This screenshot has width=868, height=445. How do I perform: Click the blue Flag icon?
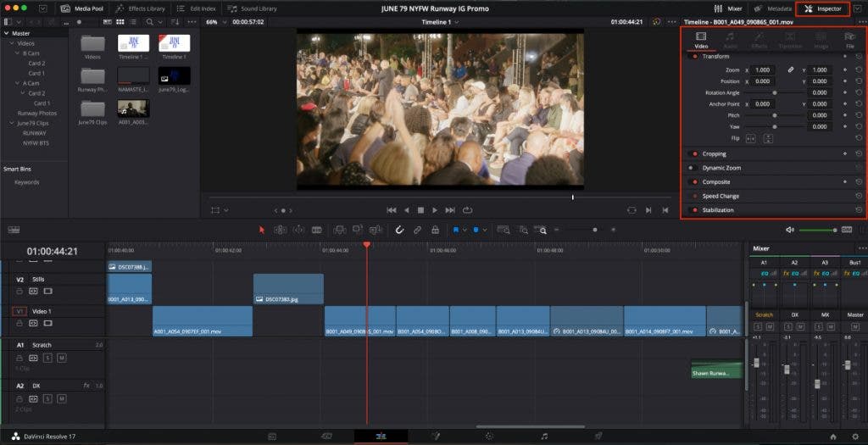(x=456, y=230)
